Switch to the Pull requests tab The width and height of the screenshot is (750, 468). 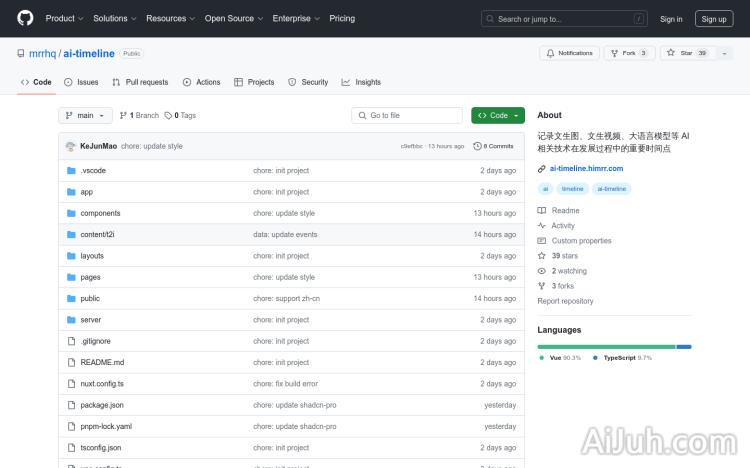click(x=140, y=82)
